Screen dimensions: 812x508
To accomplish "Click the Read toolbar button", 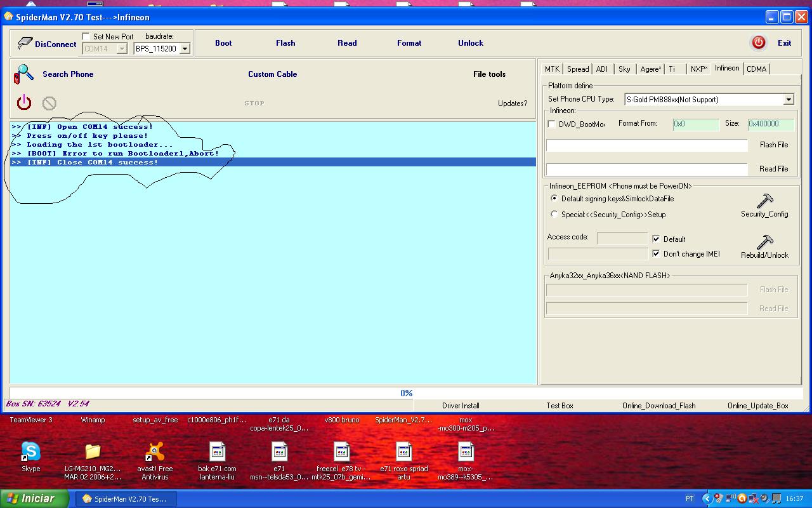I will coord(347,43).
